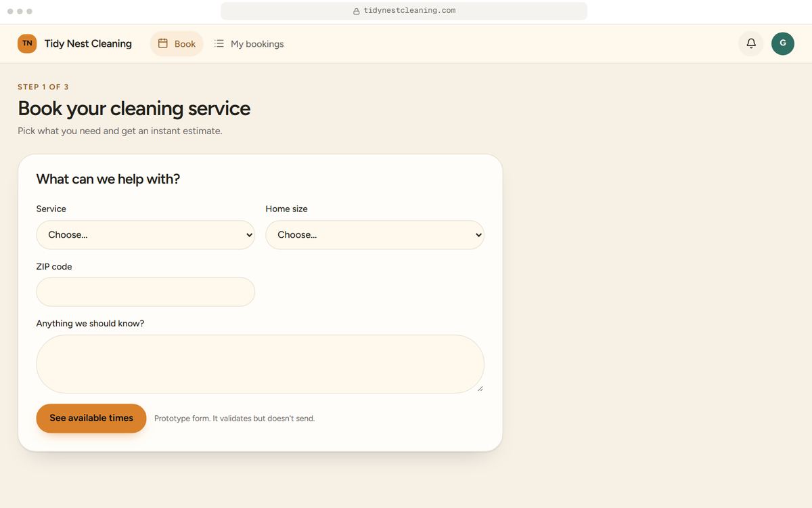The height and width of the screenshot is (508, 812).
Task: Click the Service field label
Action: tap(51, 209)
